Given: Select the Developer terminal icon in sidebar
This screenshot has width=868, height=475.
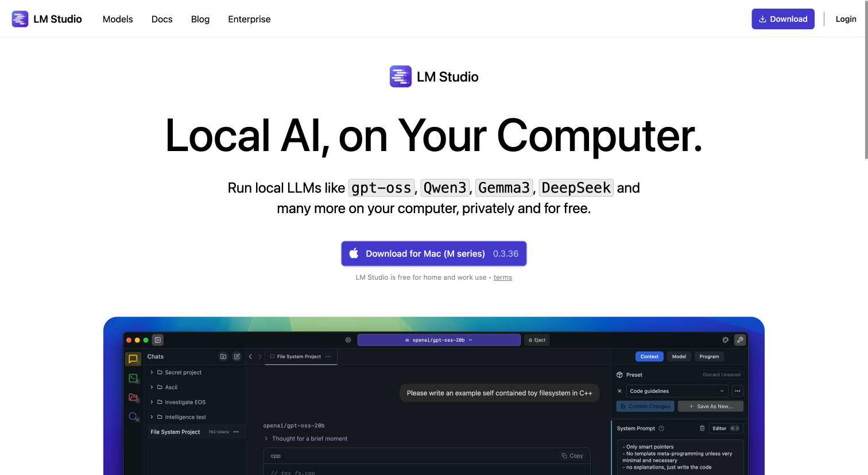Looking at the screenshot, I should (x=133, y=378).
